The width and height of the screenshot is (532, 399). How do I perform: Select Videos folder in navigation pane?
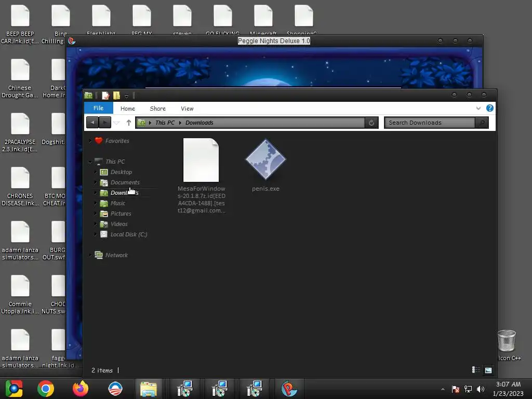[x=119, y=224]
